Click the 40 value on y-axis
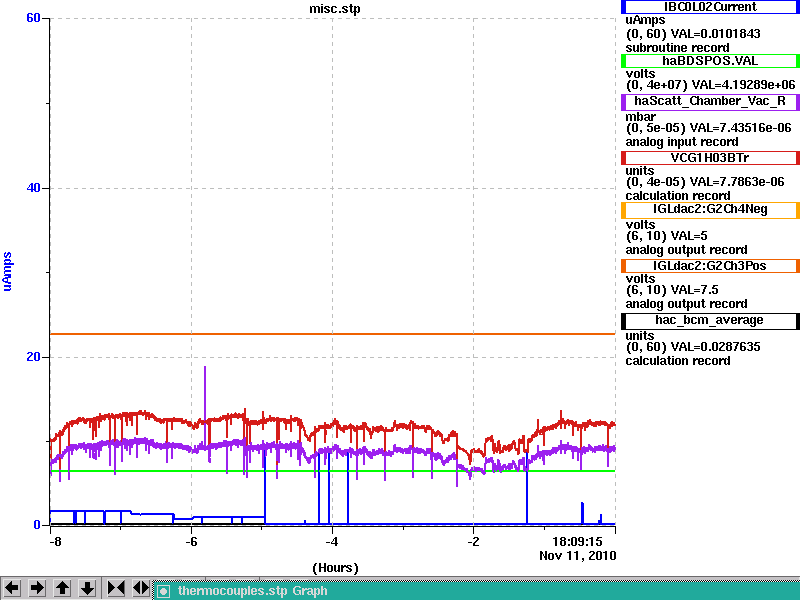This screenshot has width=800, height=600. (33, 188)
